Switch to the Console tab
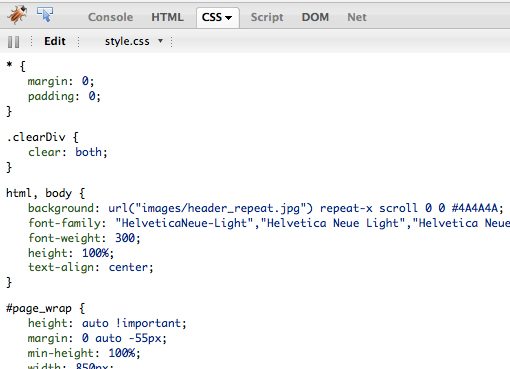This screenshot has width=510, height=369. tap(110, 17)
